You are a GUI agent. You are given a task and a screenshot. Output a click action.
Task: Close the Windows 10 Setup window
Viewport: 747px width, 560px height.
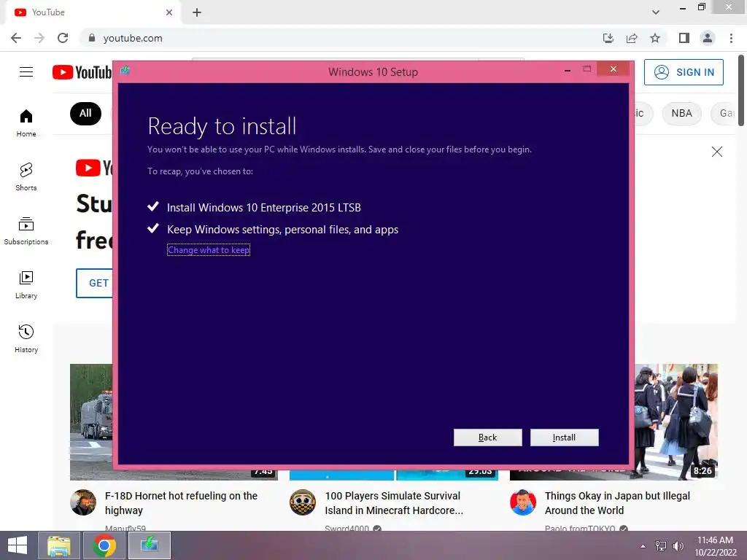tap(613, 69)
